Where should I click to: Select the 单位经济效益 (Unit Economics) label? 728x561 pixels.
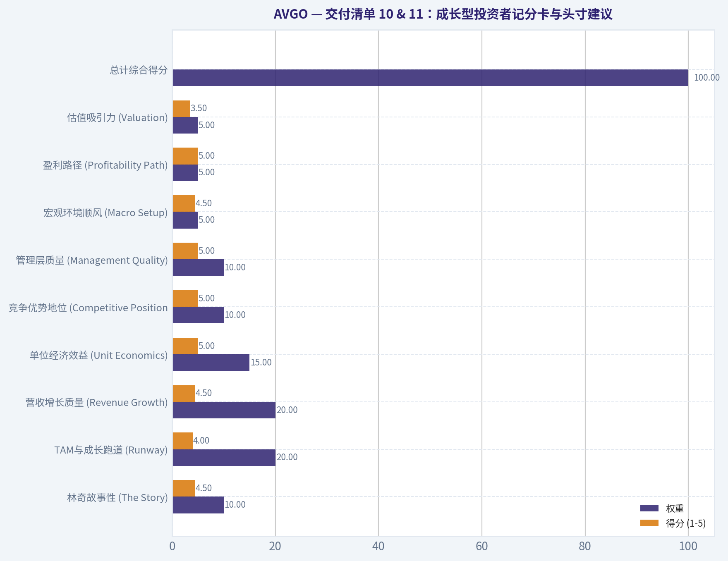click(x=98, y=355)
